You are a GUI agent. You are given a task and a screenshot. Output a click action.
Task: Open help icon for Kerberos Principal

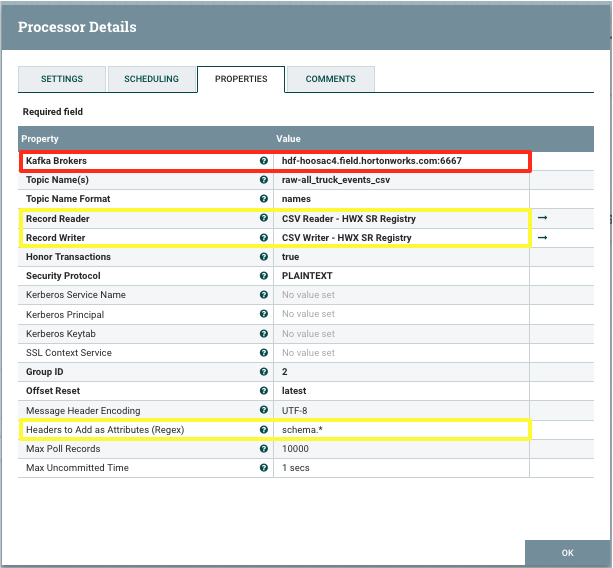264,314
